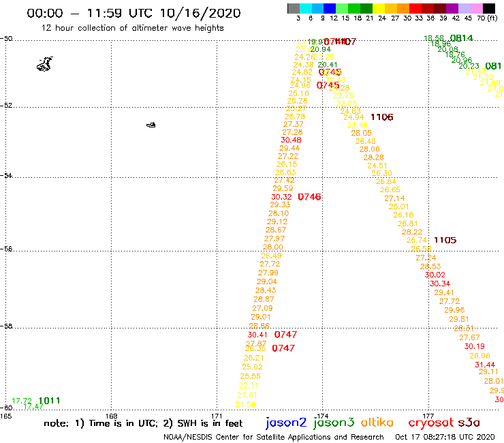504x443 pixels.
Task: Click the small island near -52 latitude
Action: tap(151, 125)
